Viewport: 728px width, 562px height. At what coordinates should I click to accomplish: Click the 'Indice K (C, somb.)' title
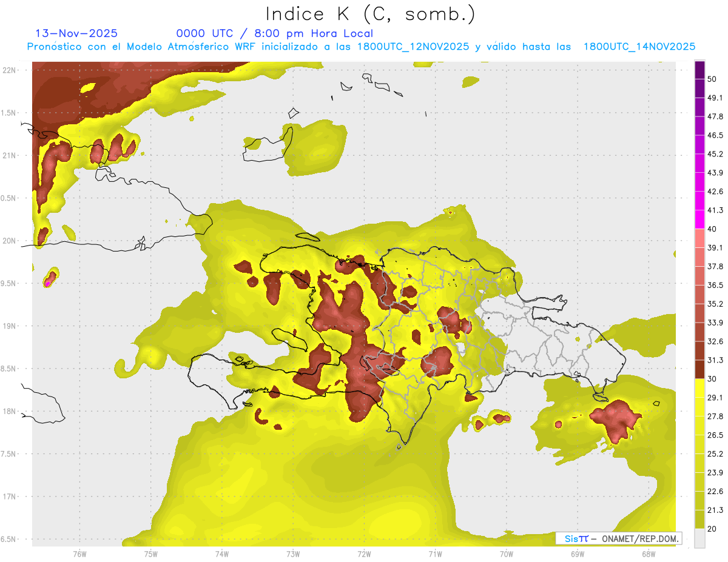370,13
